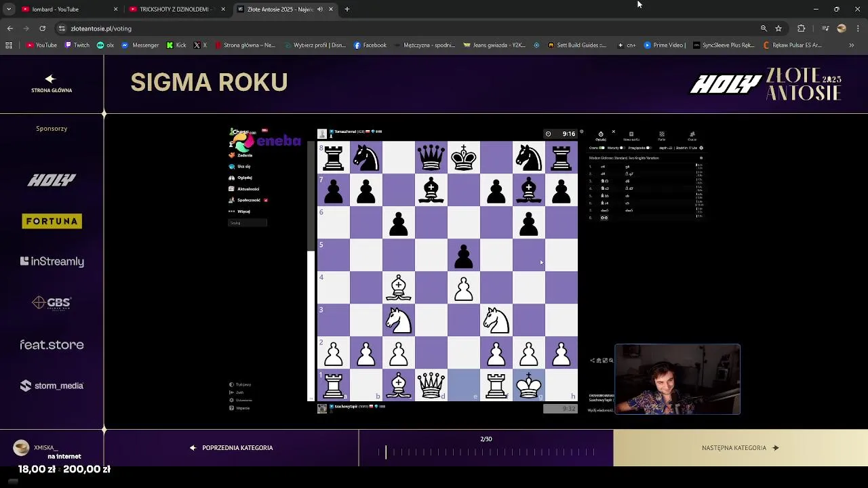
Task: Select Oglądaj in the chess sidebar
Action: tap(241, 178)
